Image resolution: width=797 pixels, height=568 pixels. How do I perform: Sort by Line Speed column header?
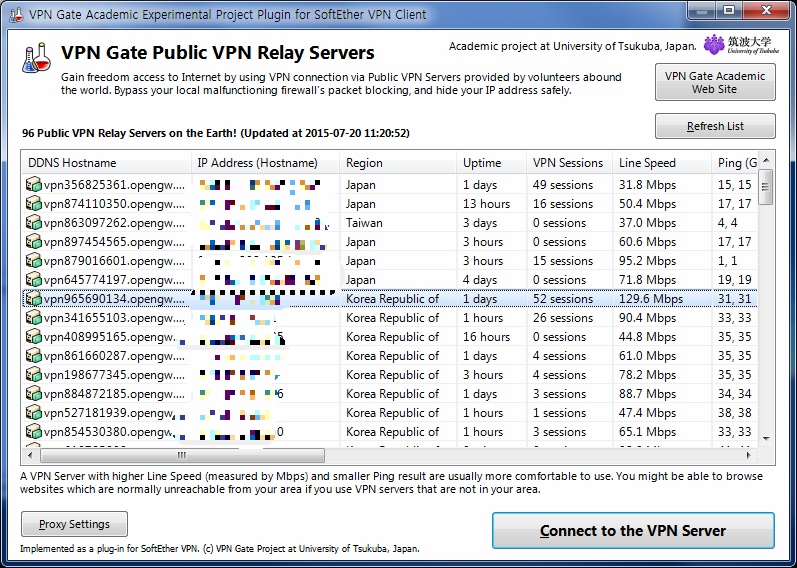(662, 163)
